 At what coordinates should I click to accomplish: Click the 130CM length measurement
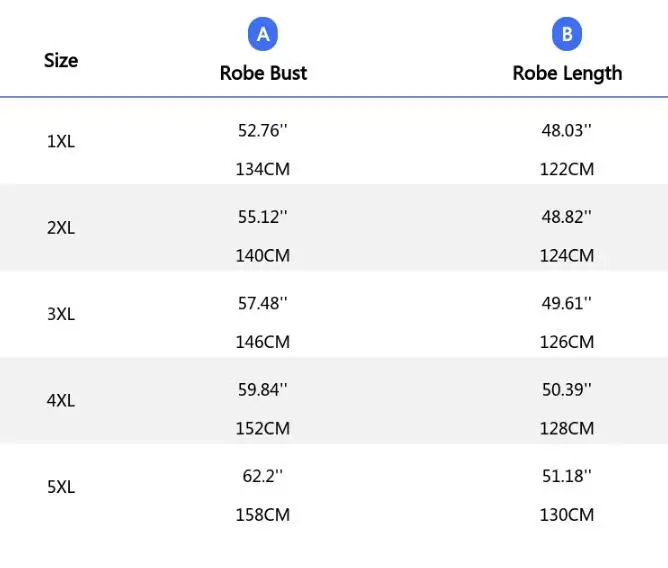(567, 515)
